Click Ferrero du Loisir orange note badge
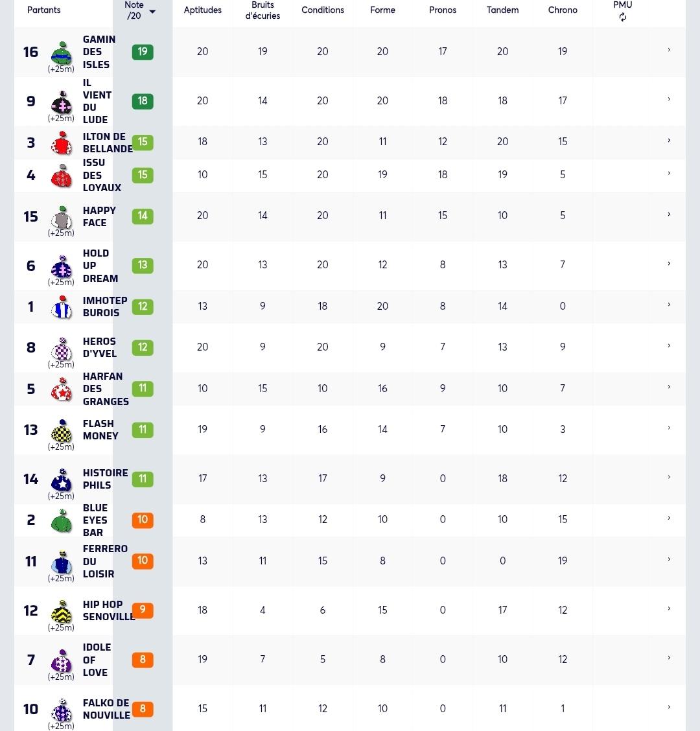Screen dimensions: 700x731 [x=143, y=561]
